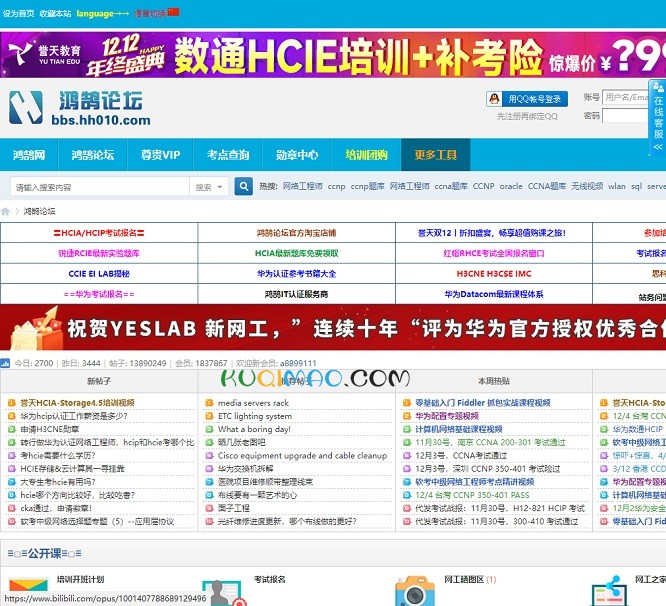Open post 12/4 台湾 CCNP 350-401 PASS
Screen dimensions: 666x606
[x=472, y=495]
